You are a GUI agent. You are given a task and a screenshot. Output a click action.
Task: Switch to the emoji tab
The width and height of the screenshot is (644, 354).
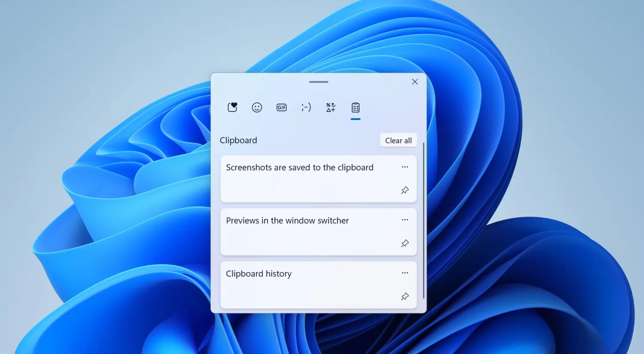point(257,107)
